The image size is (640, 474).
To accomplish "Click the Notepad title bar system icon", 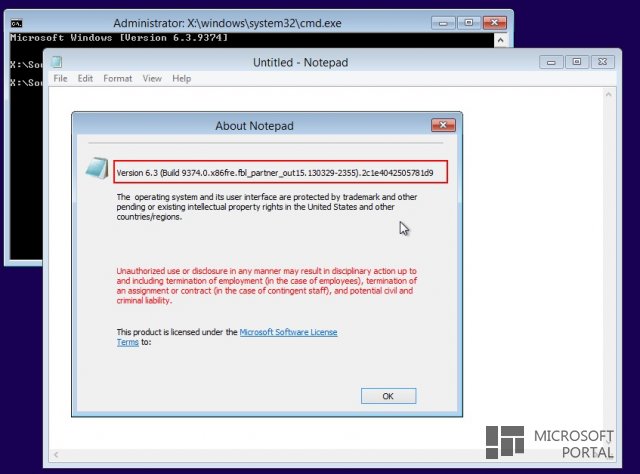I will (57, 62).
